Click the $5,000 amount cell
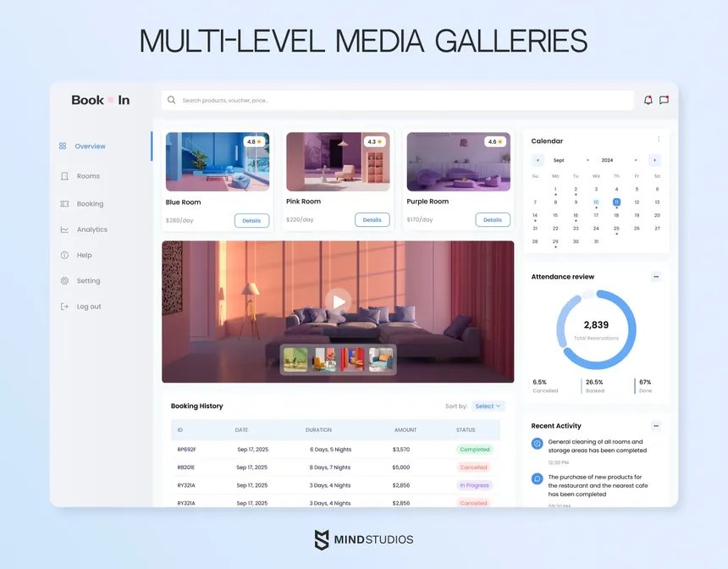The height and width of the screenshot is (569, 728). [401, 467]
